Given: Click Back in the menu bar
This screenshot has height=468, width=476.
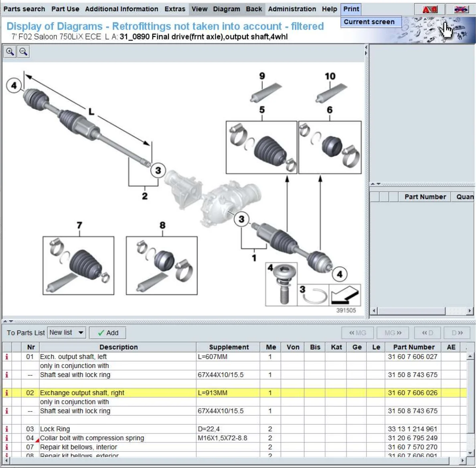Looking at the screenshot, I should [x=254, y=9].
